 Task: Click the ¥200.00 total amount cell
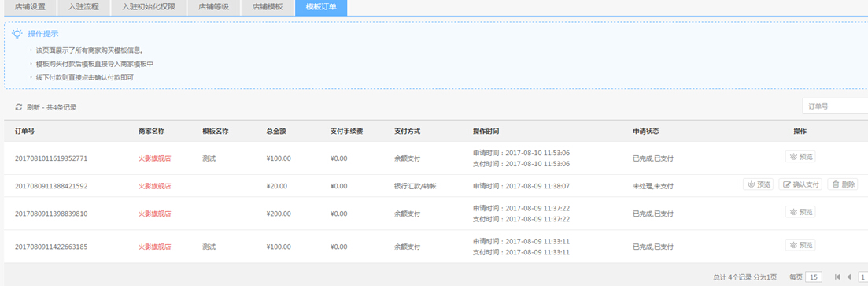pos(279,214)
